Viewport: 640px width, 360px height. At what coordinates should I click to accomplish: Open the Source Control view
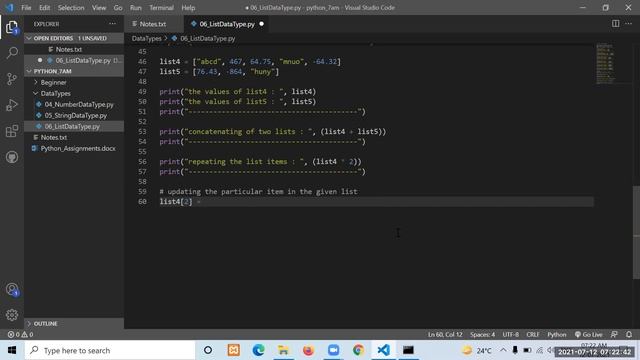click(x=12, y=79)
